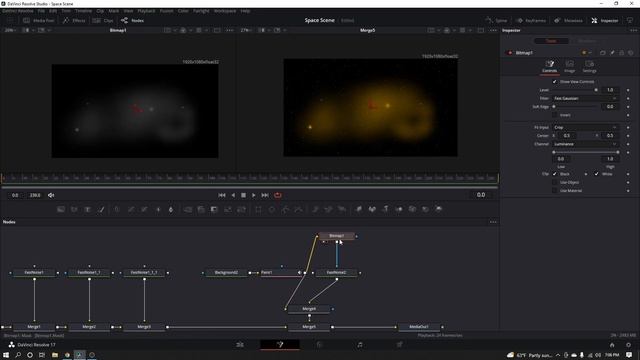Adjust the Soft Edge slider
Viewport: 640px width, 360px height.
576,107
